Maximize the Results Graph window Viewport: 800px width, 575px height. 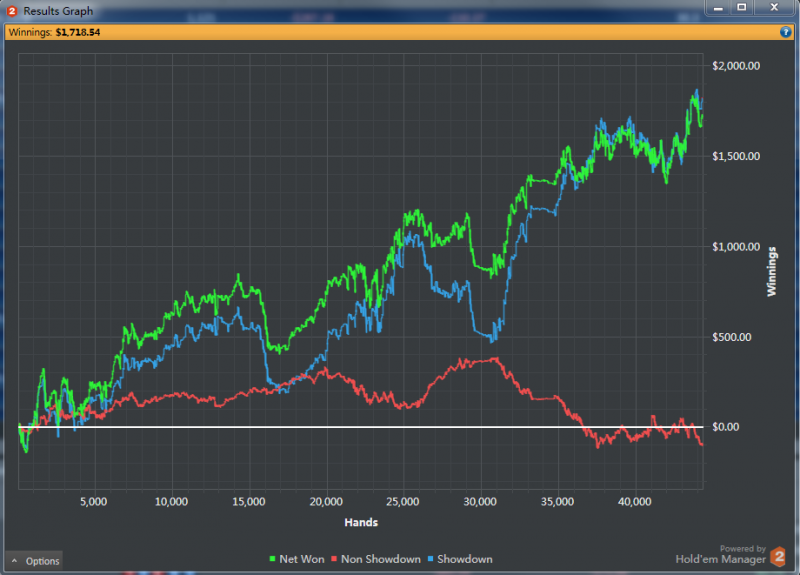(742, 8)
